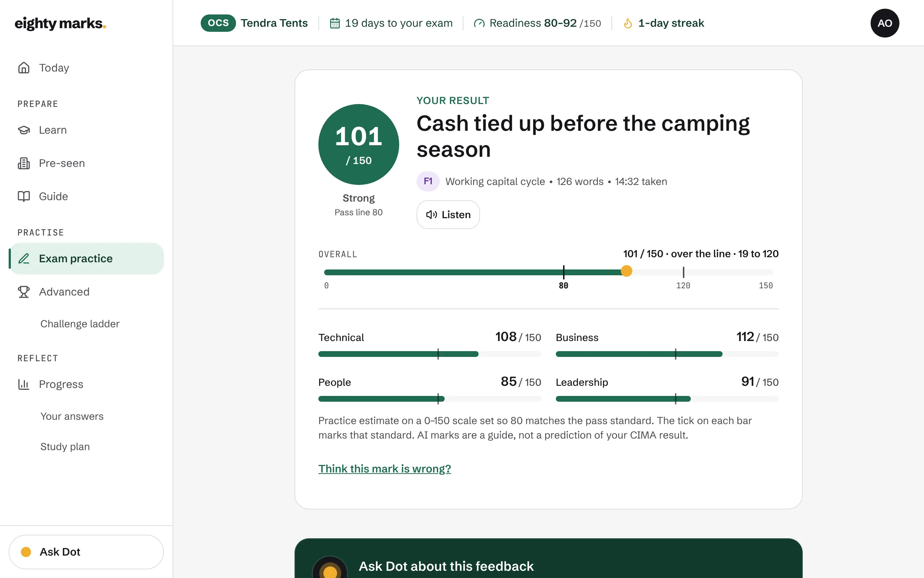Screen dimensions: 924x578
Task: Click the '1-day streak' text
Action: (x=671, y=23)
